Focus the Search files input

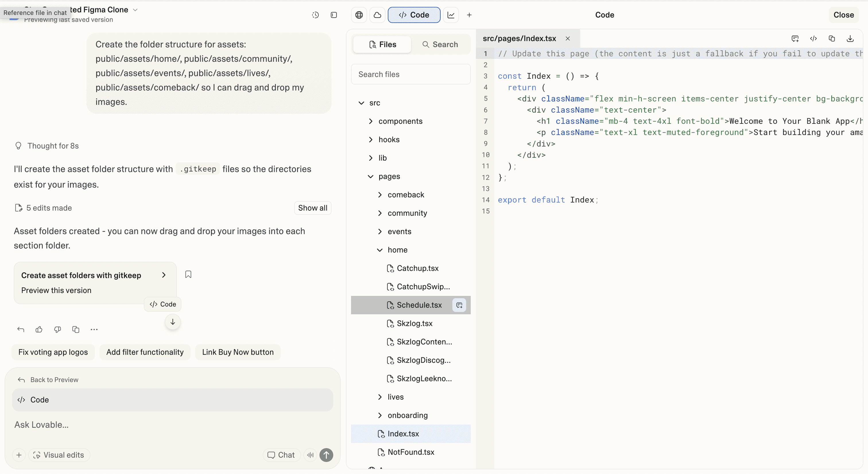[x=410, y=74]
